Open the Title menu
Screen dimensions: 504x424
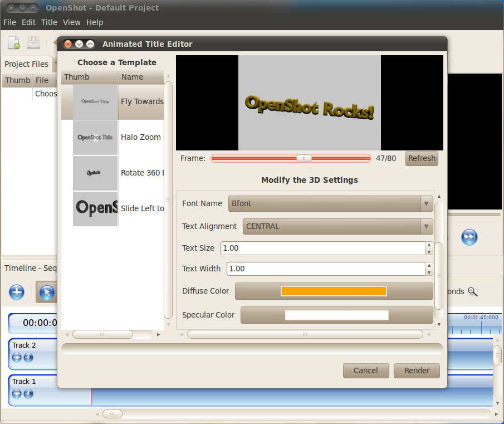(x=49, y=22)
